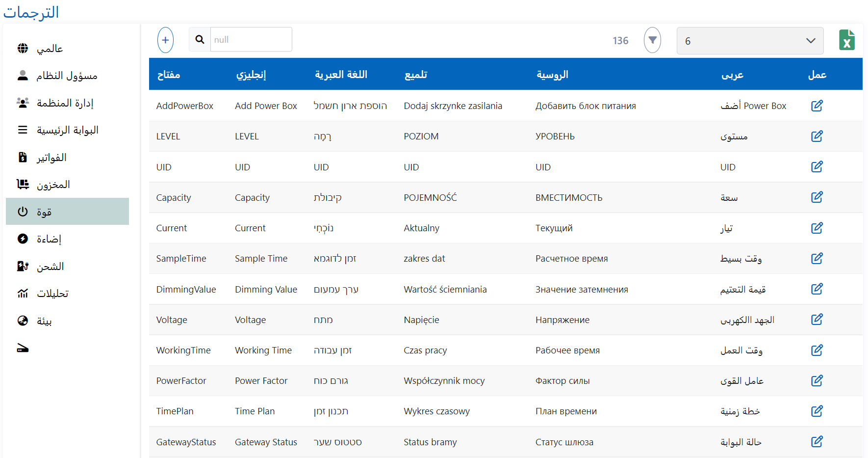
Task: Click the search magnifier icon
Action: point(200,39)
